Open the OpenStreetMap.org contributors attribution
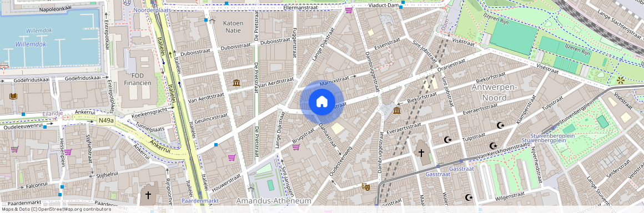This screenshot has width=644, height=213. [x=75, y=209]
